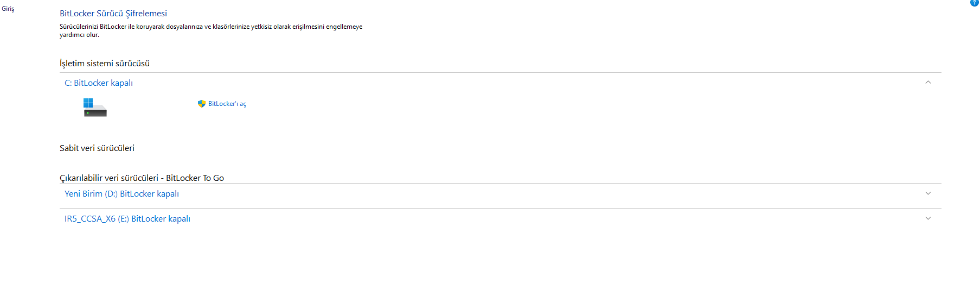Go to the Giriş page link

(x=8, y=9)
